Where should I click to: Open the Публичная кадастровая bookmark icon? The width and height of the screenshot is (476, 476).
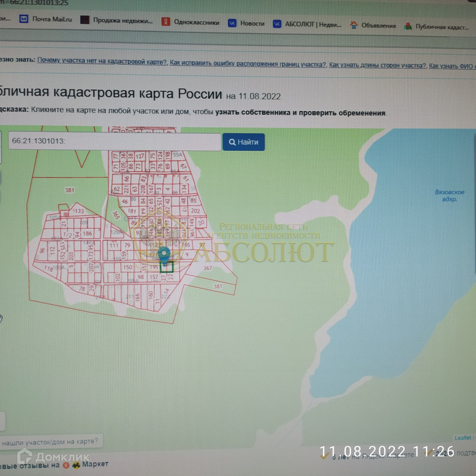click(408, 26)
